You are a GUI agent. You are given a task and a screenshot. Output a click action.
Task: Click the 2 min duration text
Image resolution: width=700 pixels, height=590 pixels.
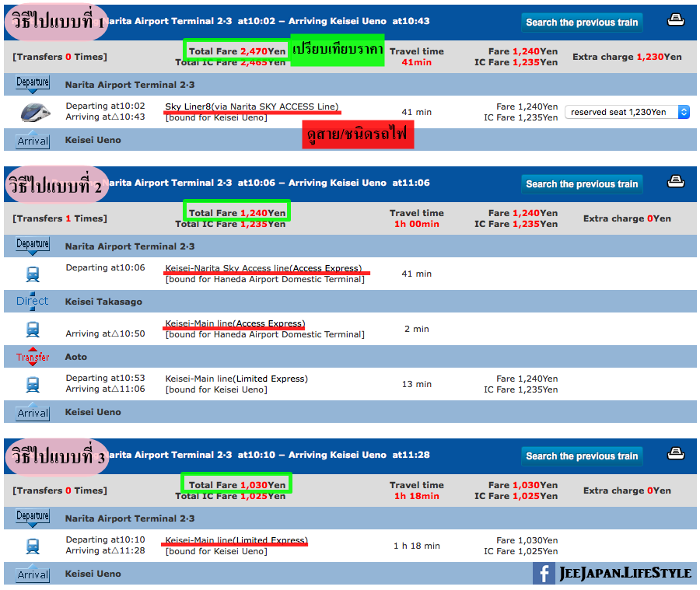417,329
